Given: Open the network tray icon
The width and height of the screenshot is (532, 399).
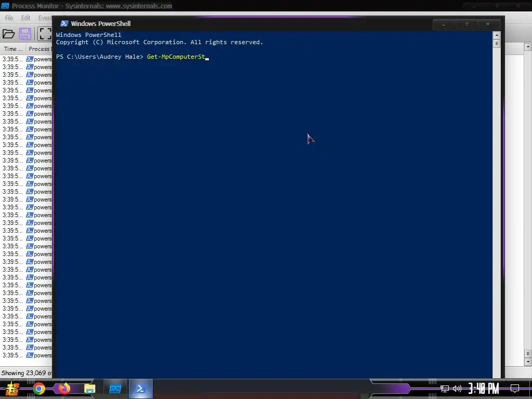Looking at the screenshot, I should point(445,389).
